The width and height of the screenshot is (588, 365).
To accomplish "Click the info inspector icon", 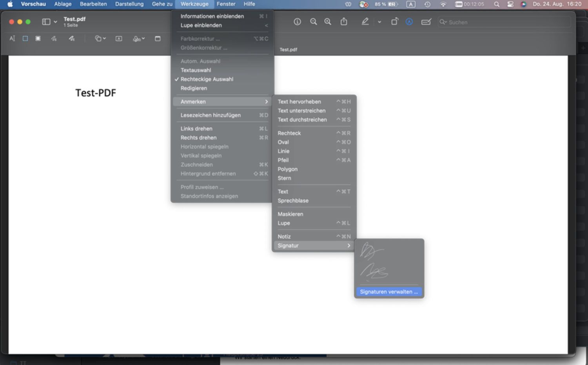I will tap(298, 22).
